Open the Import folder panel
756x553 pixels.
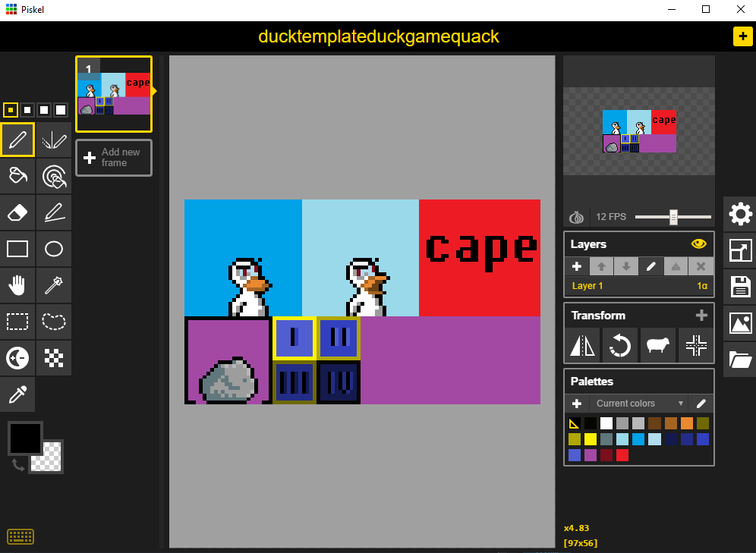pos(740,360)
